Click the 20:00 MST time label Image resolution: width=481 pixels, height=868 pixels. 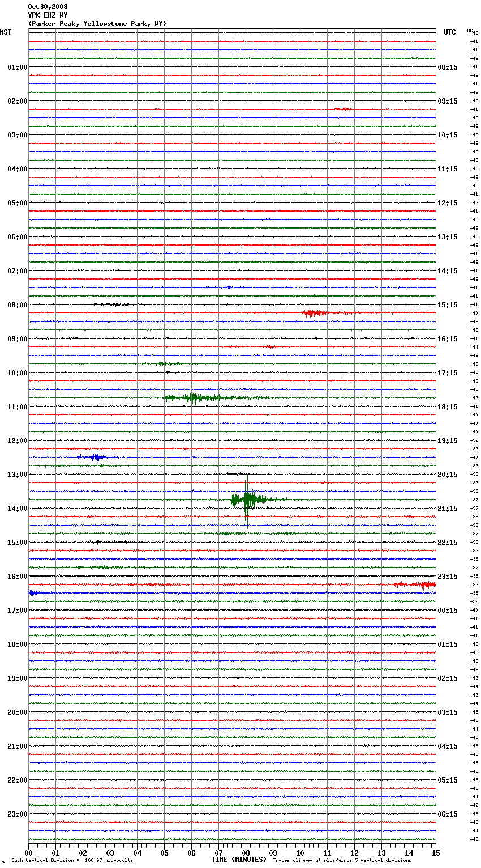click(x=18, y=712)
